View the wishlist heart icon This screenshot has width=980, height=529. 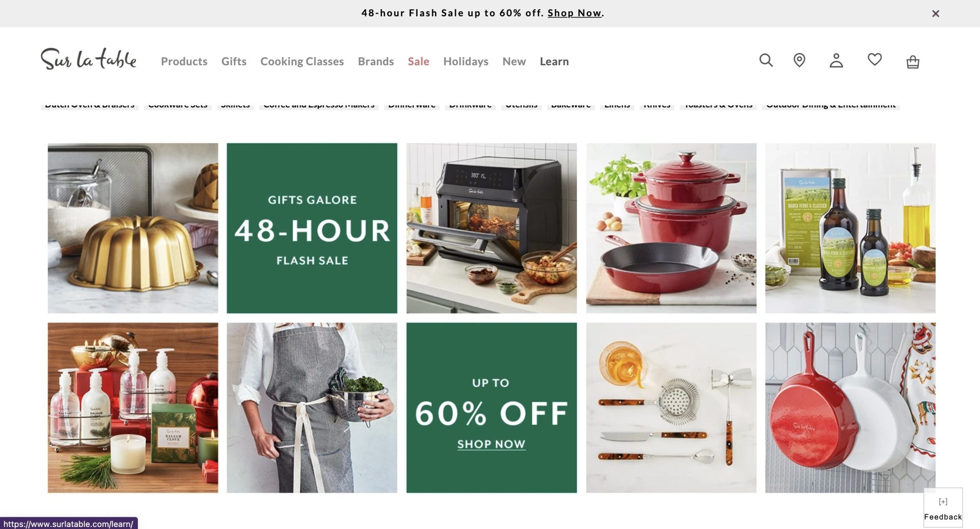pyautogui.click(x=874, y=60)
